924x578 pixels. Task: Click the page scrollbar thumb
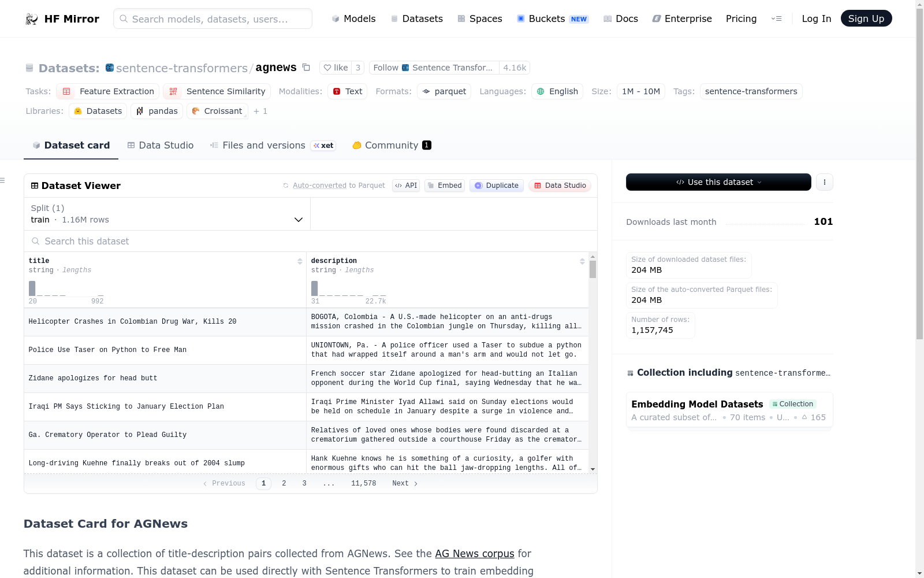pyautogui.click(x=919, y=173)
